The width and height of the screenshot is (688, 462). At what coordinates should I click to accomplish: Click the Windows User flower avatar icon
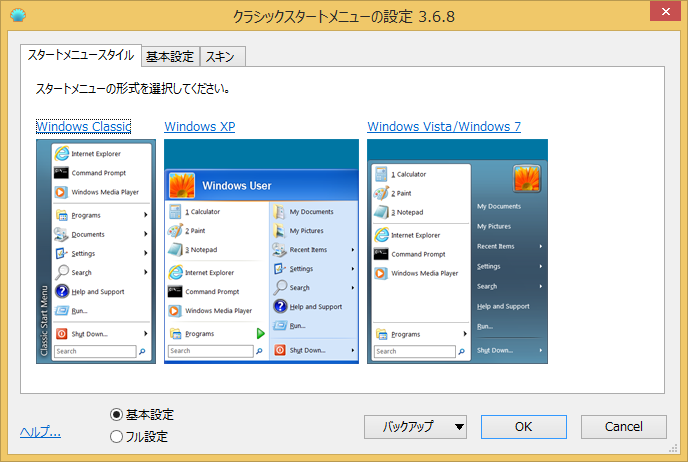(182, 186)
